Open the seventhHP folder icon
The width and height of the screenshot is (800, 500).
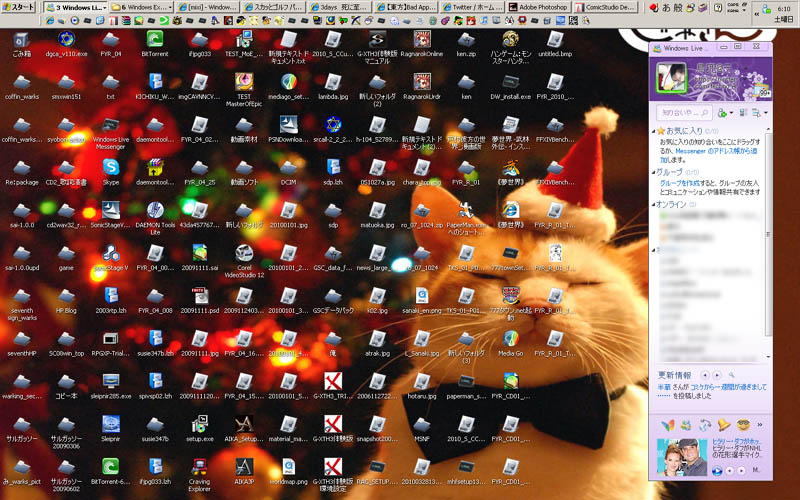click(21, 343)
